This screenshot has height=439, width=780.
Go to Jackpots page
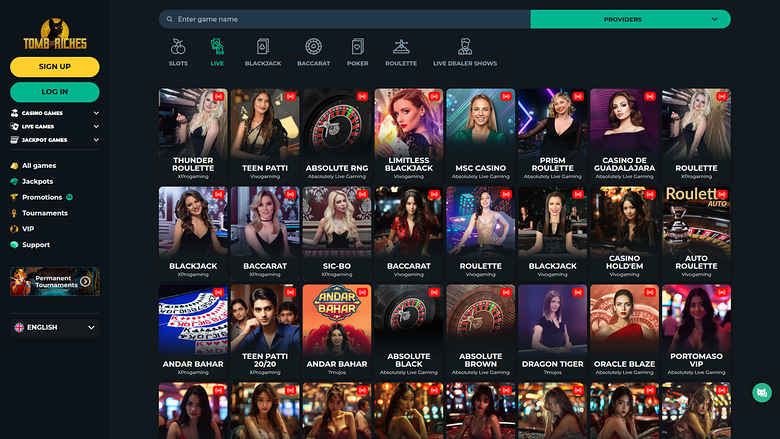pos(37,181)
